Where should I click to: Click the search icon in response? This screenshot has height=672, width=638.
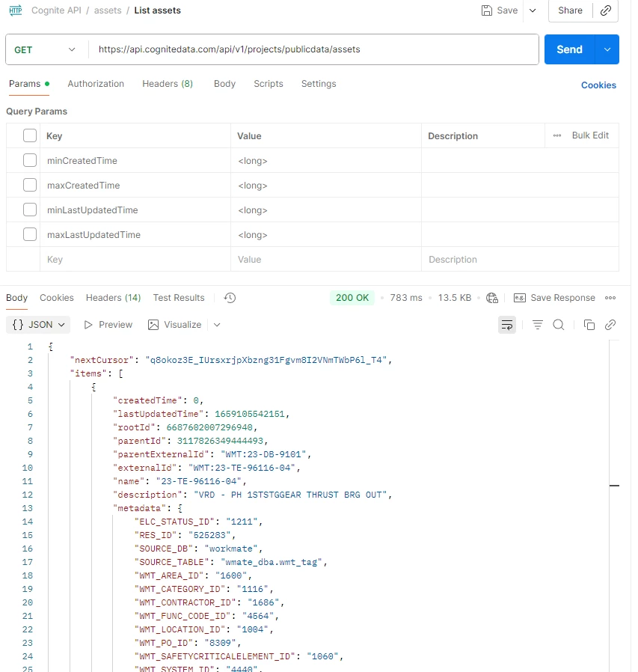coord(558,325)
